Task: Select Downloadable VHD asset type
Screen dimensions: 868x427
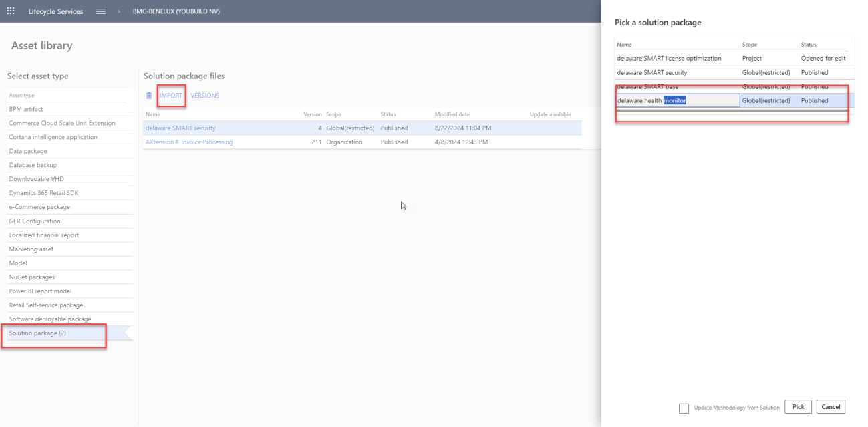Action: [x=70, y=179]
